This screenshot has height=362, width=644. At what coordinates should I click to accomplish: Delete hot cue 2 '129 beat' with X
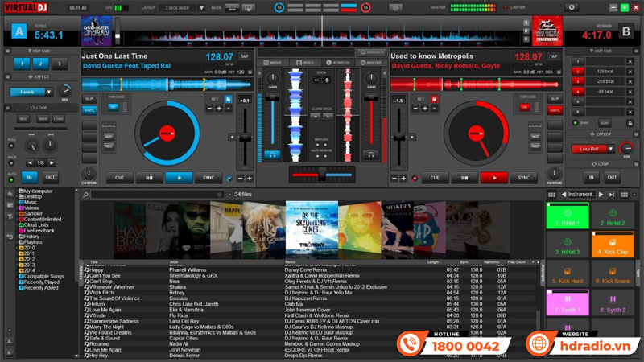point(630,72)
